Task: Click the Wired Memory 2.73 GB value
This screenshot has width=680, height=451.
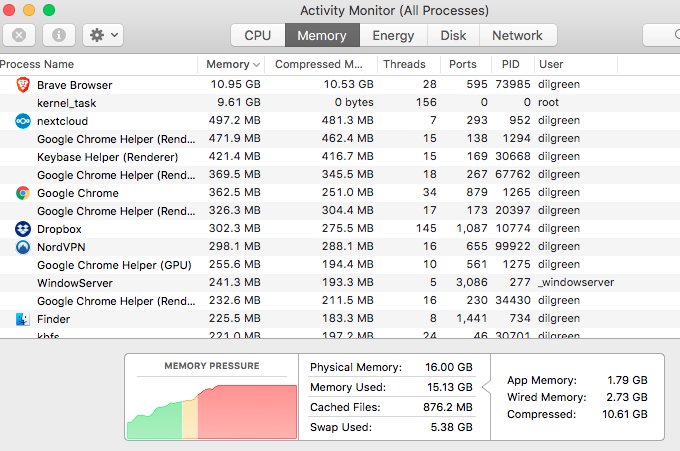Action: click(x=627, y=397)
